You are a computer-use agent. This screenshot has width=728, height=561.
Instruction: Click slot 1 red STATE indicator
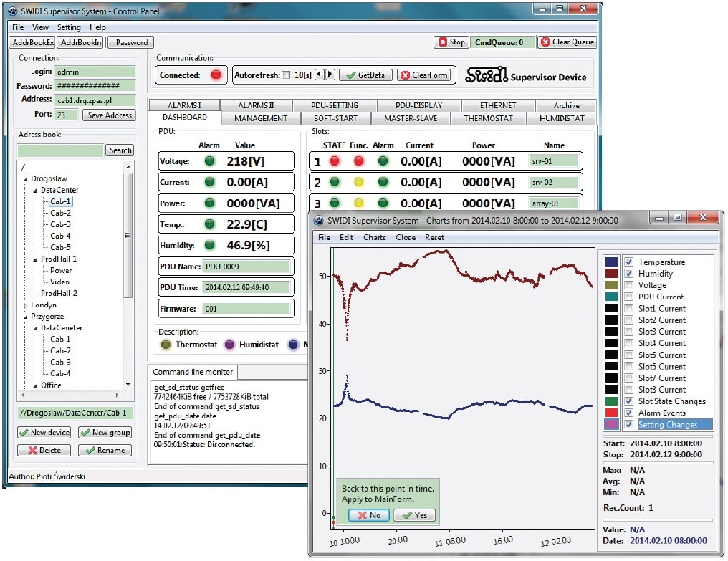tap(334, 161)
